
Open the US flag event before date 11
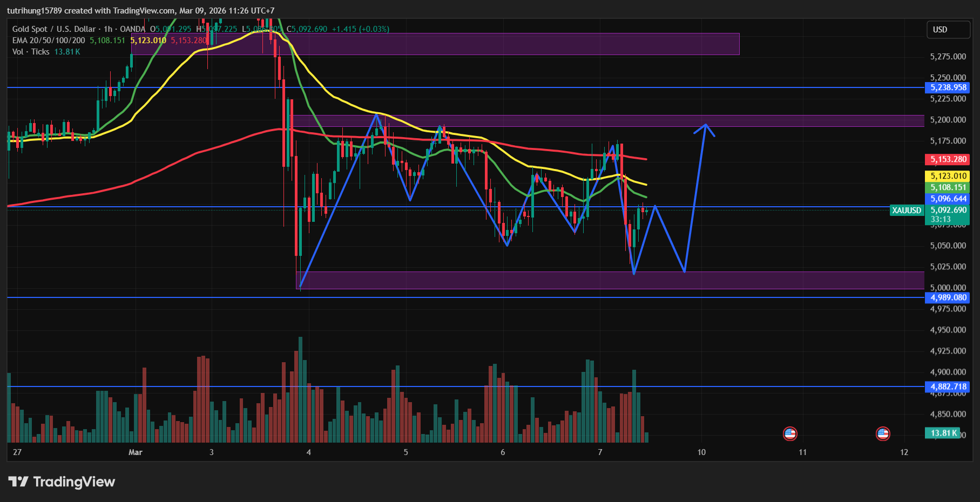click(x=790, y=433)
